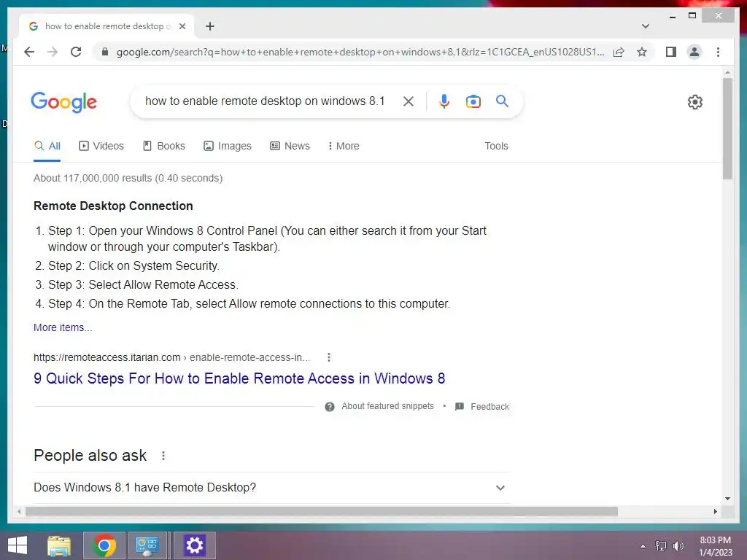Open a new tab with plus button
The height and width of the screenshot is (560, 747).
[x=210, y=26]
